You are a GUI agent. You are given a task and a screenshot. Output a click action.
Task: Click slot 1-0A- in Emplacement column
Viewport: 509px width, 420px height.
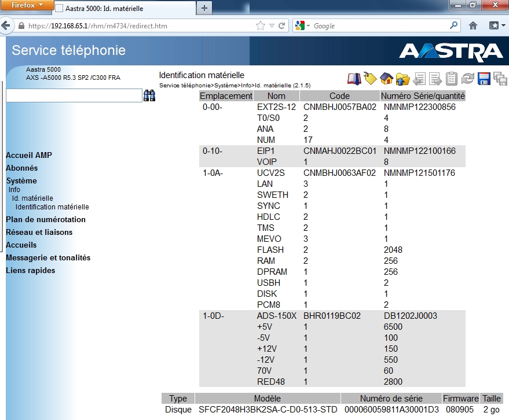[x=213, y=173]
